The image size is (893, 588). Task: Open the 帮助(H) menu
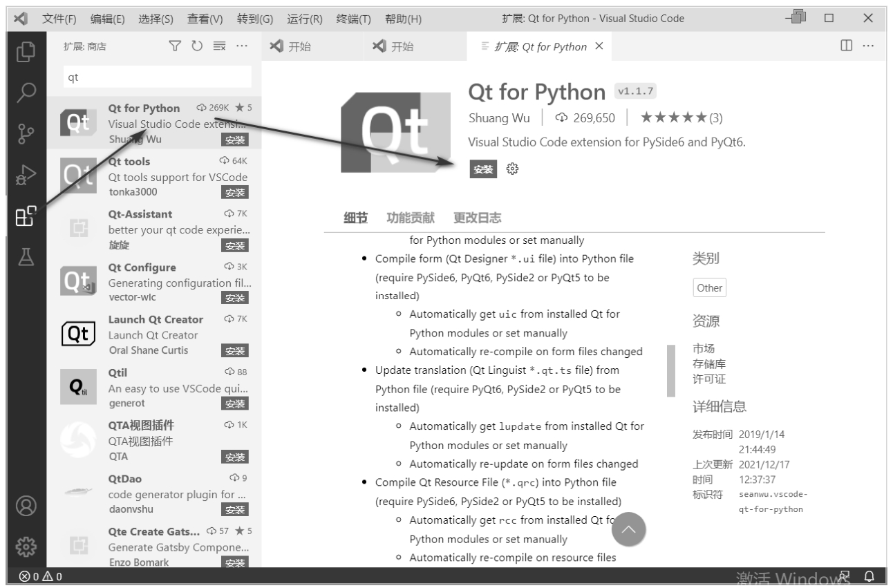(x=403, y=19)
